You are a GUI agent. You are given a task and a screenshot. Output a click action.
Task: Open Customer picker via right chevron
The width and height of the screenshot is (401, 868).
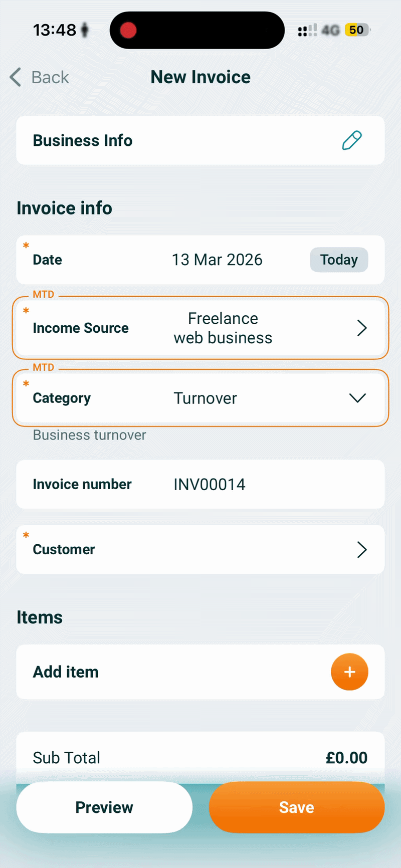[362, 549]
